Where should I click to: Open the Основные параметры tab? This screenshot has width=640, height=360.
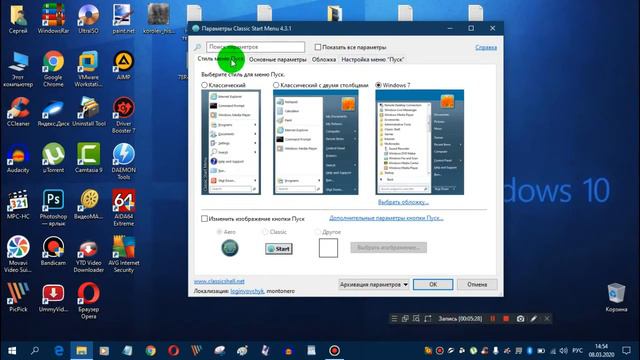278,60
